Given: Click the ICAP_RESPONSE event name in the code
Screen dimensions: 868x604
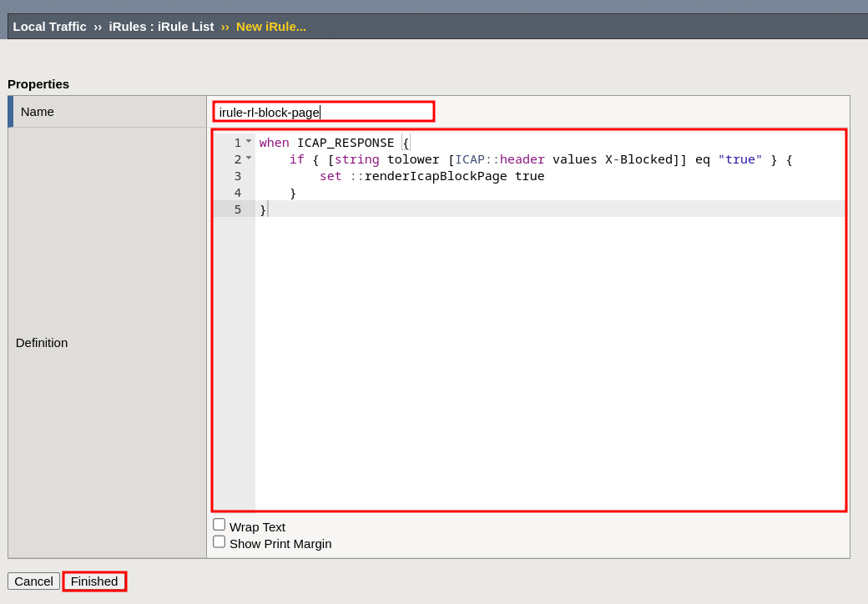Looking at the screenshot, I should point(345,143).
